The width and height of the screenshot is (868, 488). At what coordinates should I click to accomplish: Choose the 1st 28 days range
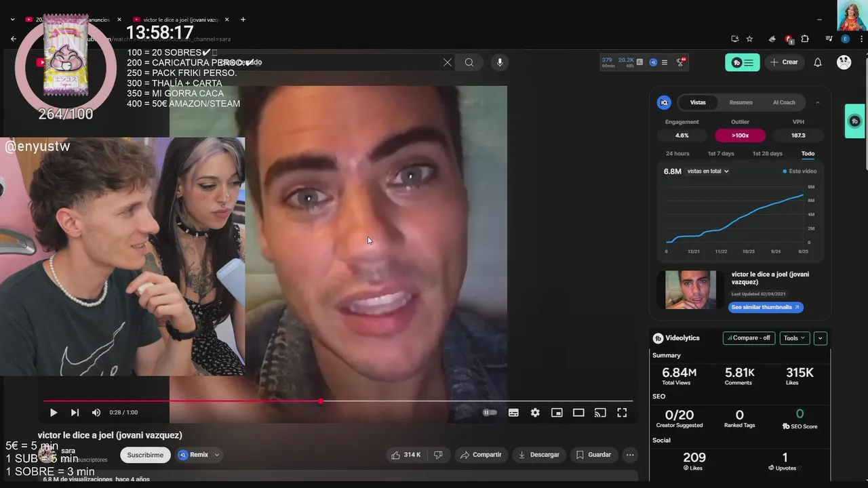pos(767,153)
